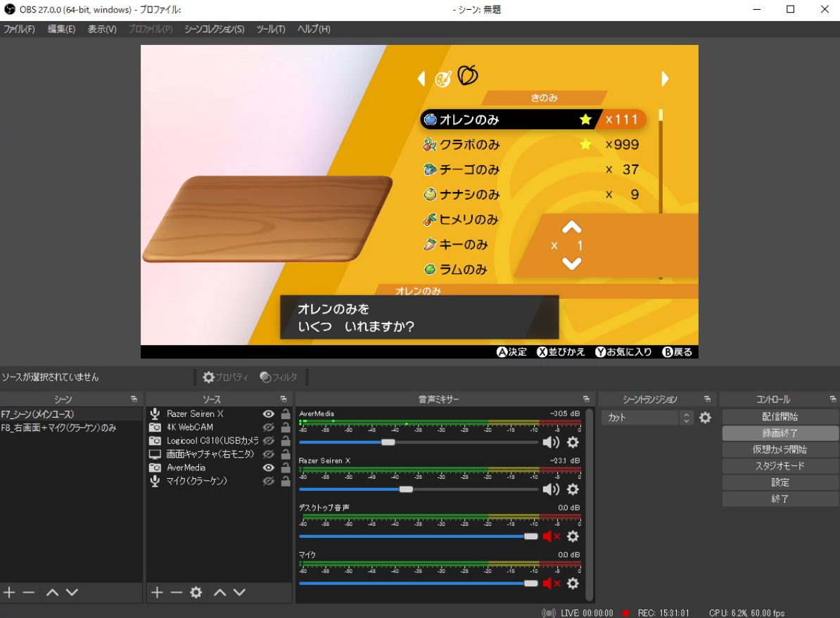Toggle visibility of 画面キャプチャ(右モニタ) source
The height and width of the screenshot is (618, 840).
pyautogui.click(x=269, y=454)
